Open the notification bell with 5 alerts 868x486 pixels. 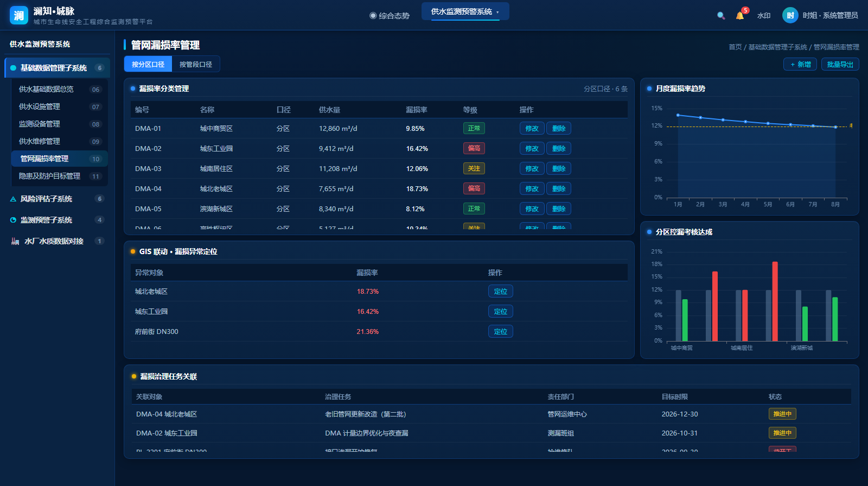pyautogui.click(x=740, y=15)
